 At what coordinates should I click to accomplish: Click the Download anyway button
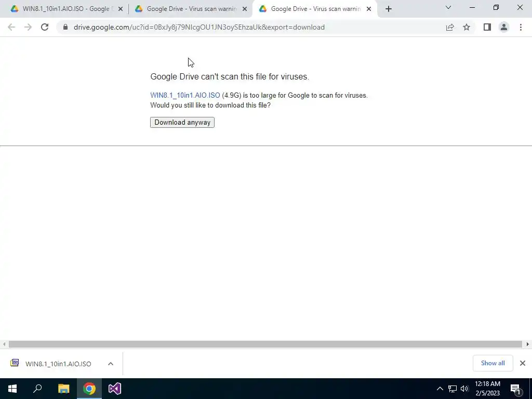(182, 123)
